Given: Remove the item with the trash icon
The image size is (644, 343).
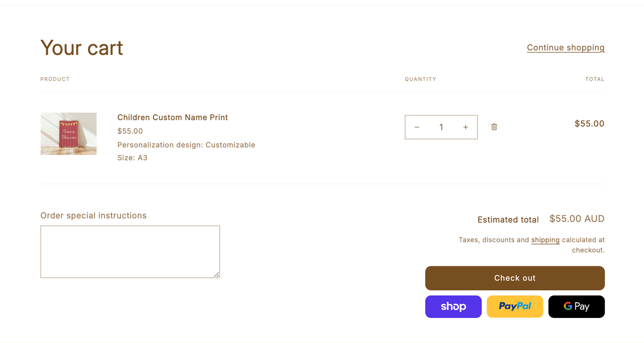Looking at the screenshot, I should (494, 127).
